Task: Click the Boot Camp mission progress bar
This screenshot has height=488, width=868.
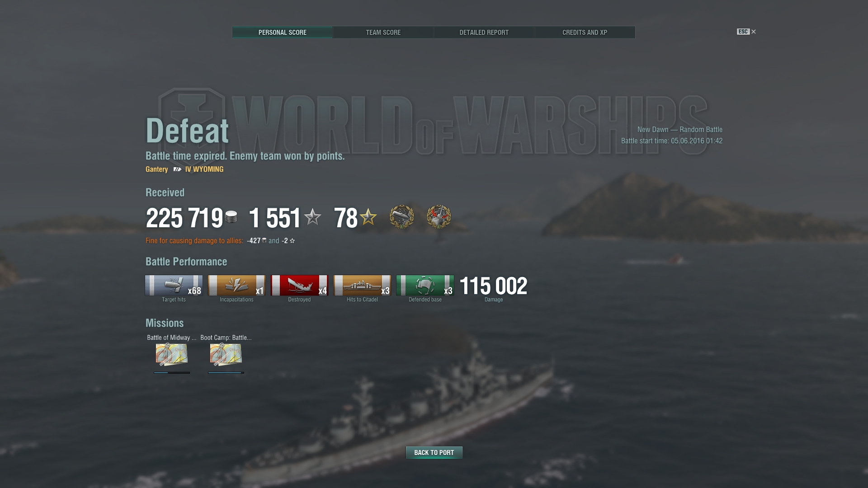Action: pos(226,373)
